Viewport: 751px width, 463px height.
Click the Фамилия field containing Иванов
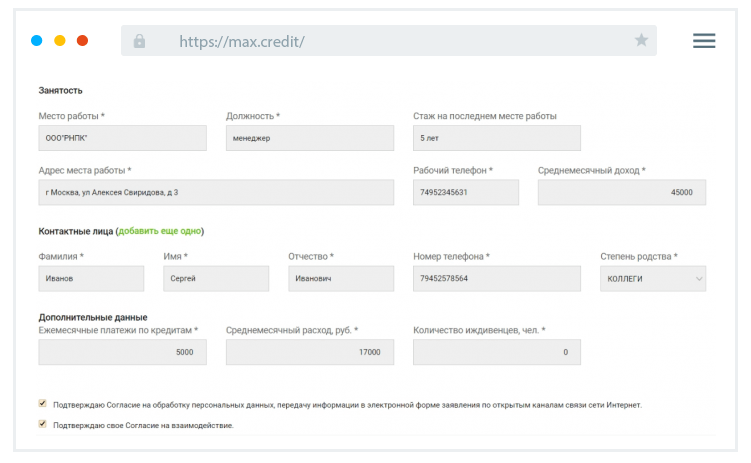coord(91,278)
